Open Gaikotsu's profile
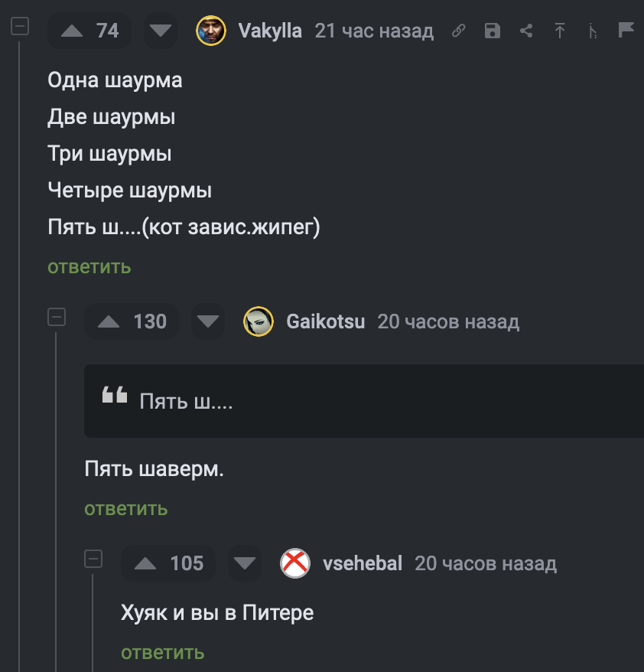644x672 pixels. pyautogui.click(x=325, y=321)
